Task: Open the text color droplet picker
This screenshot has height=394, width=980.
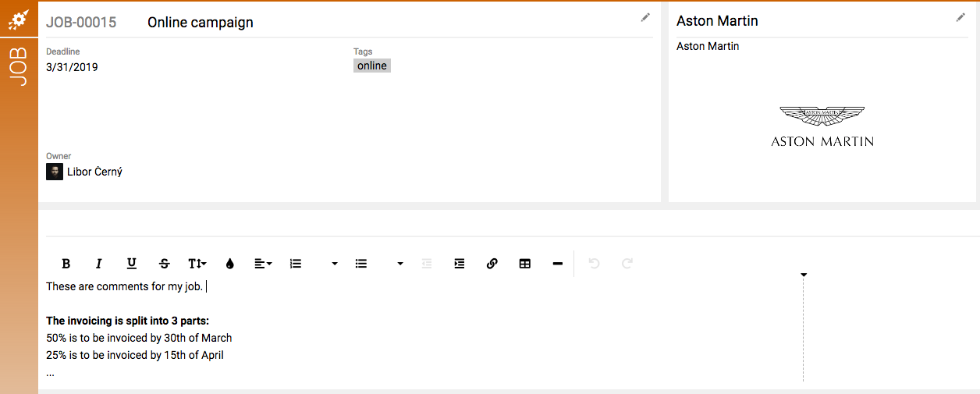Action: click(230, 264)
